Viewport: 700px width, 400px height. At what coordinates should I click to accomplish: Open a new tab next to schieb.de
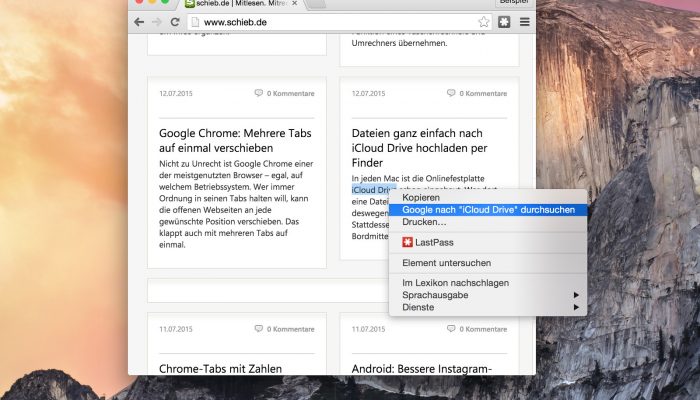[316, 4]
